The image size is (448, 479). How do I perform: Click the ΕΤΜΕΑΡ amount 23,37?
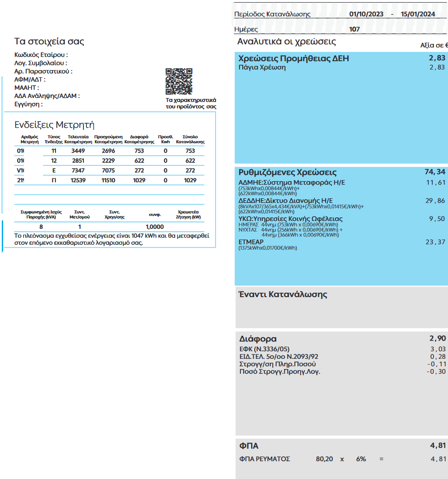click(435, 242)
